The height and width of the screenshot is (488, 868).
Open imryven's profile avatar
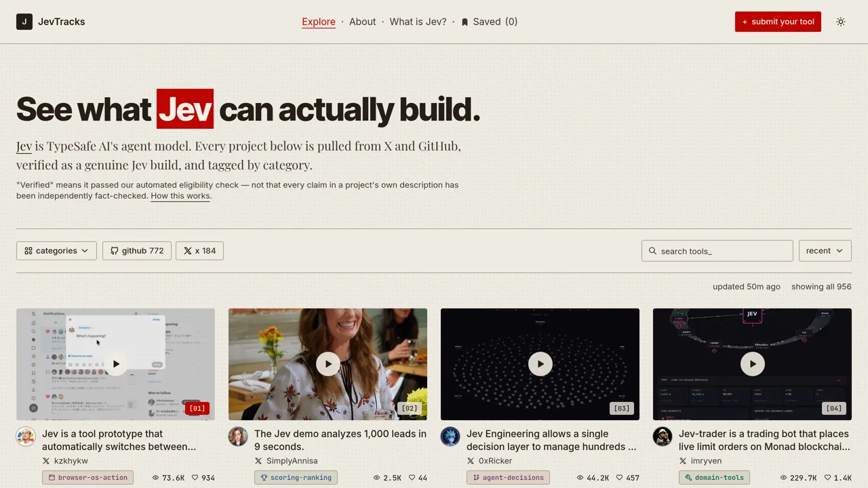tap(663, 436)
